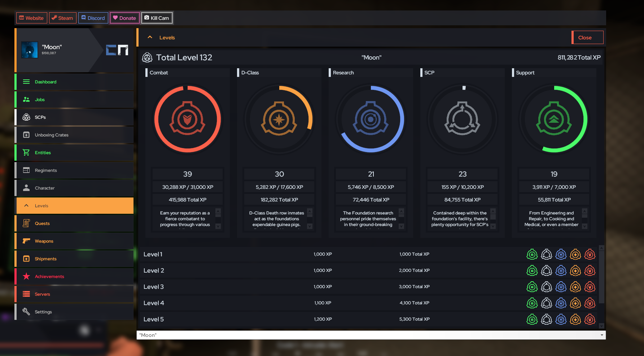
Task: Select Regiments in the sidebar
Action: click(74, 170)
